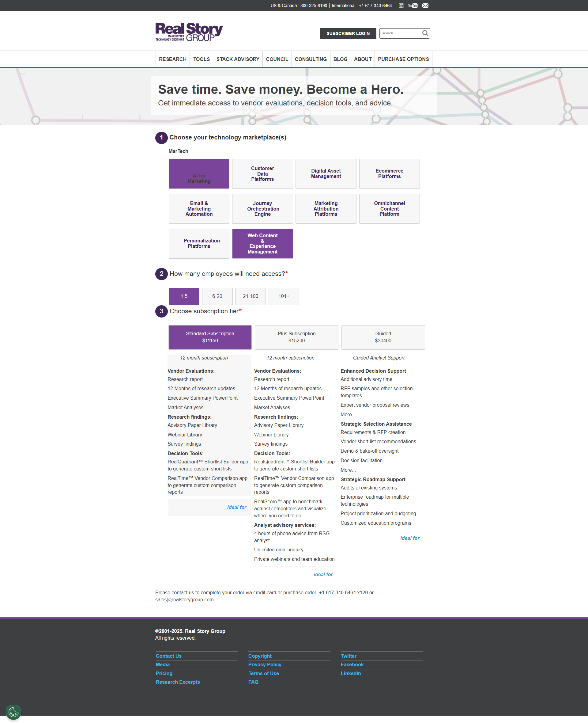Click 'Strategic Roadmap Support' heading
The image size is (588, 723).
[x=373, y=479]
